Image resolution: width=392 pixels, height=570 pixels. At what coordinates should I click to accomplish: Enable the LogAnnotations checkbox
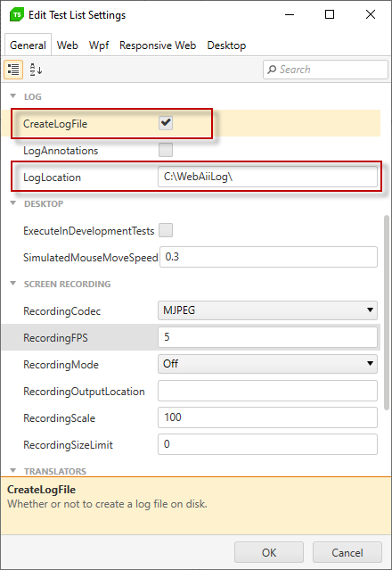point(166,150)
